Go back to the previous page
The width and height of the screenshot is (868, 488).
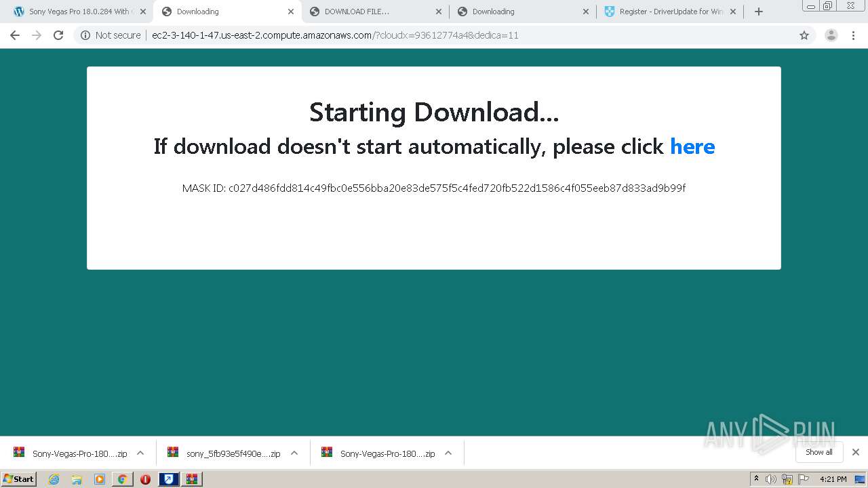point(15,35)
